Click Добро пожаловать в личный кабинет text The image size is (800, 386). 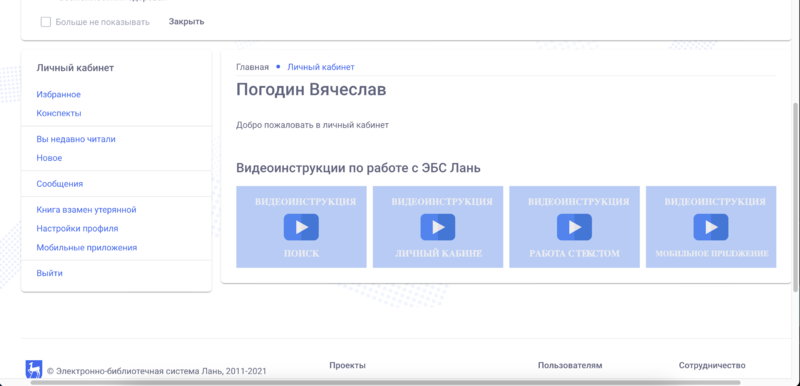(312, 125)
